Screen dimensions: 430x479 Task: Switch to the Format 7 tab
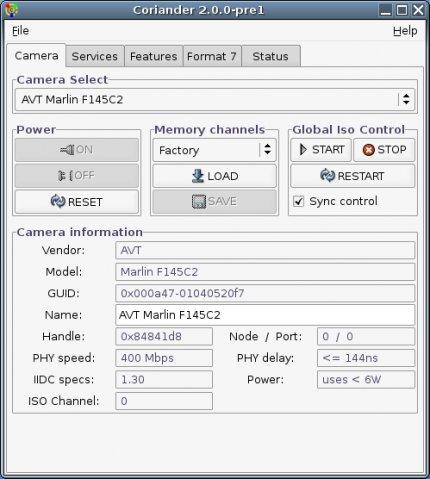(x=212, y=56)
